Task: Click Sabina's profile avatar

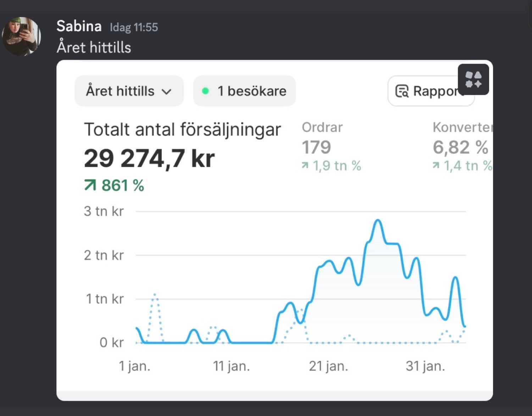Action: click(21, 36)
